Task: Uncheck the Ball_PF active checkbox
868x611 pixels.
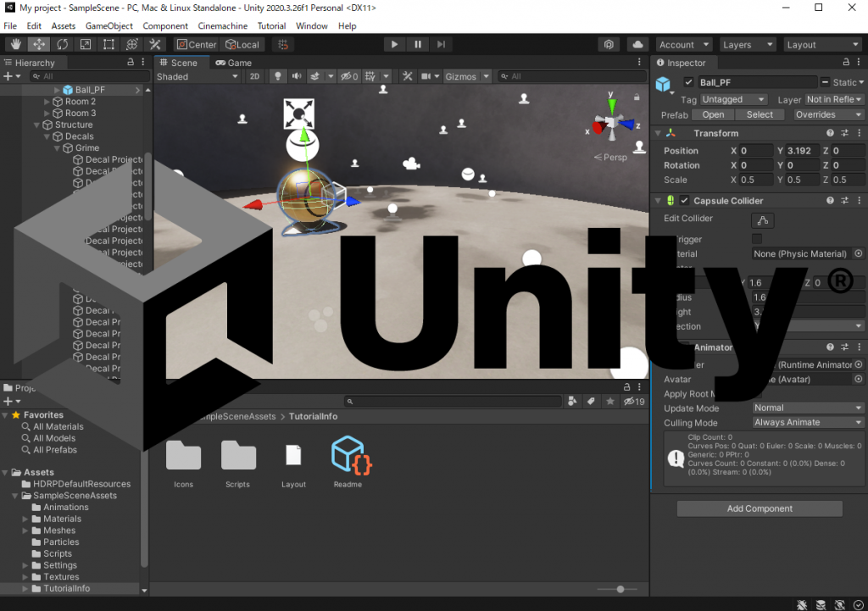Action: click(x=688, y=82)
